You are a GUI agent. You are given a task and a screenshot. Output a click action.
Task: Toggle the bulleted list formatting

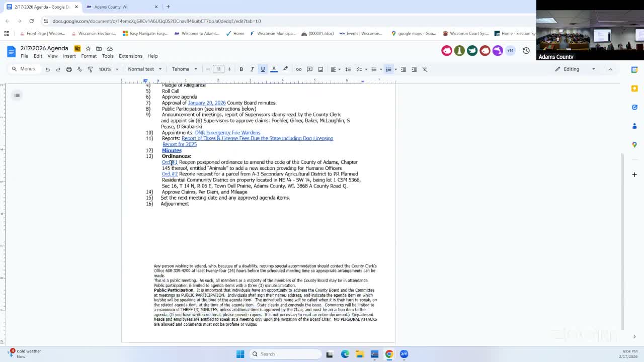(x=374, y=69)
